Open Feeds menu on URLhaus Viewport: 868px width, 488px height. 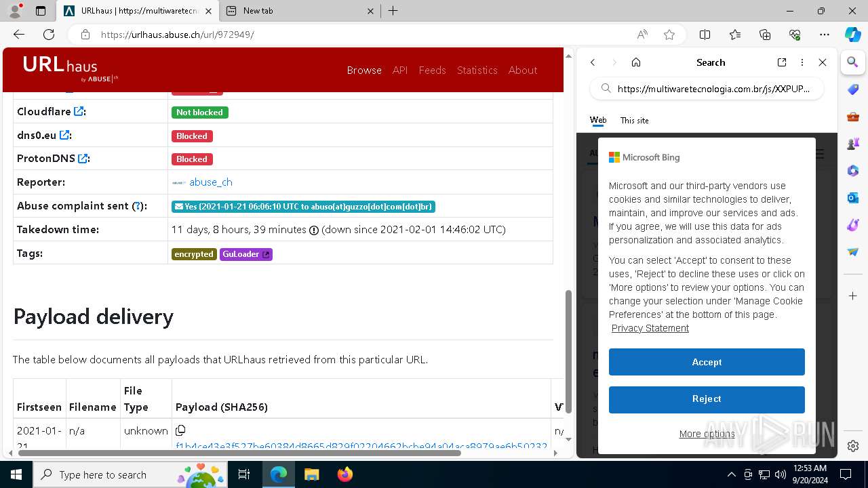(432, 70)
